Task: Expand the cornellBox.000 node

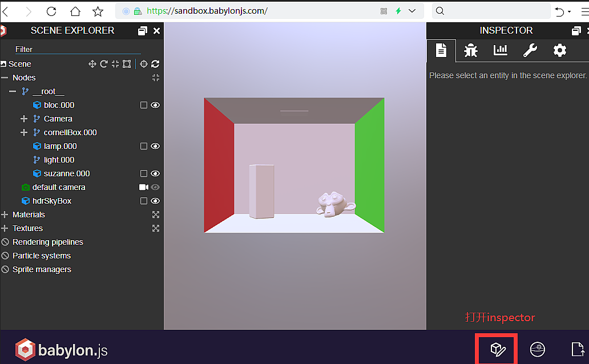Action: pos(23,132)
